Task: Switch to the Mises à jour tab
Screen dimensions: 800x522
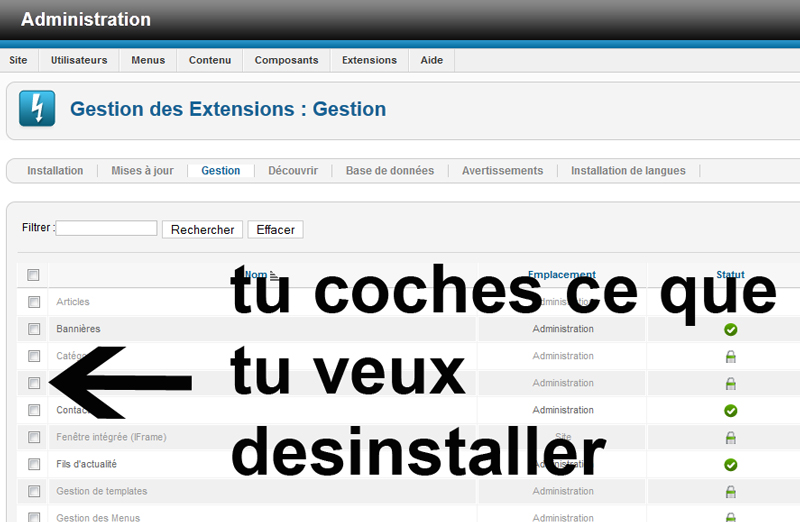Action: pyautogui.click(x=142, y=171)
